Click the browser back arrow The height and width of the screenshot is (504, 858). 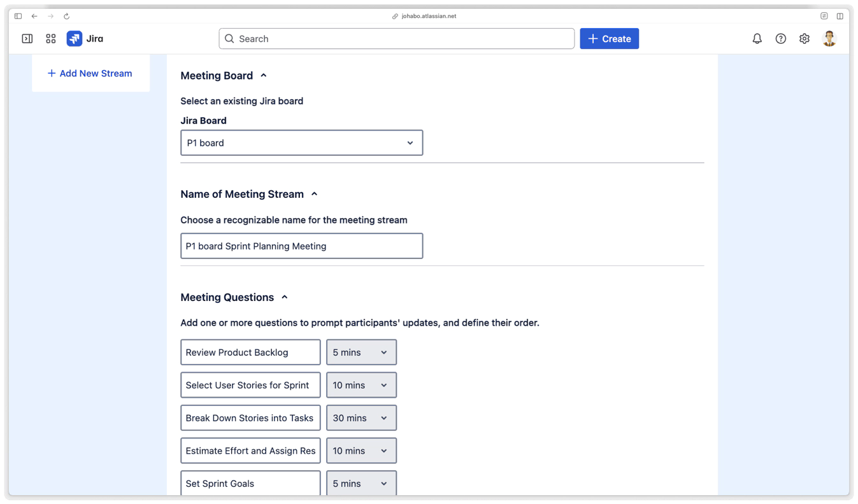(x=34, y=16)
